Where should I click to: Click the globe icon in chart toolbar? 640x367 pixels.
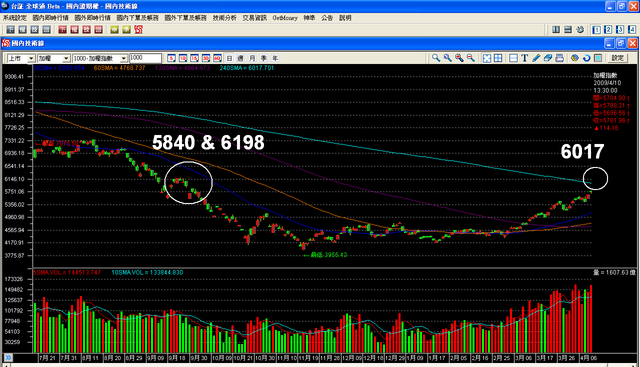(575, 58)
